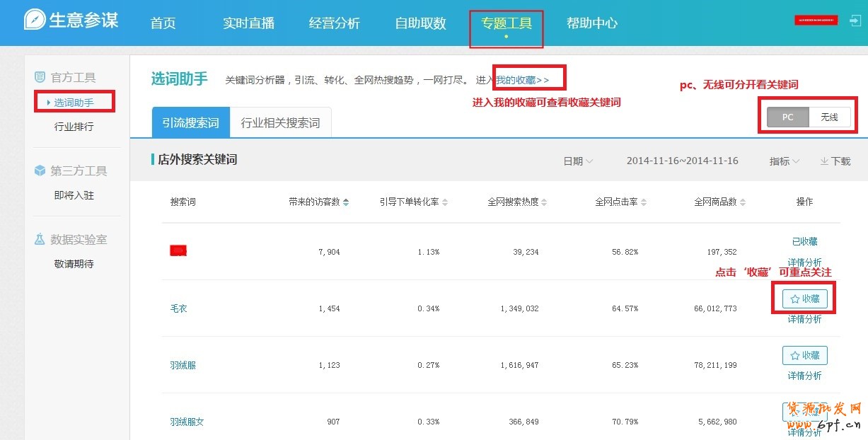Click the 数据实验室 flask icon

(x=40, y=240)
